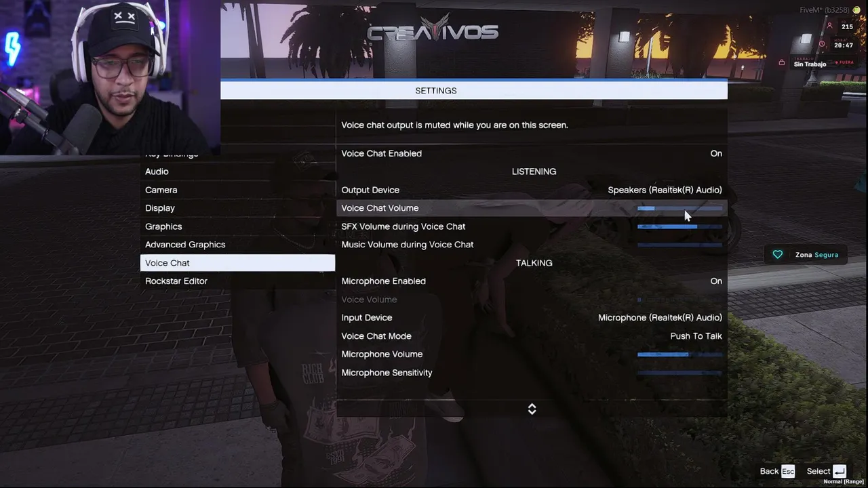
Task: Open the Rockstar Editor category
Action: pyautogui.click(x=237, y=281)
